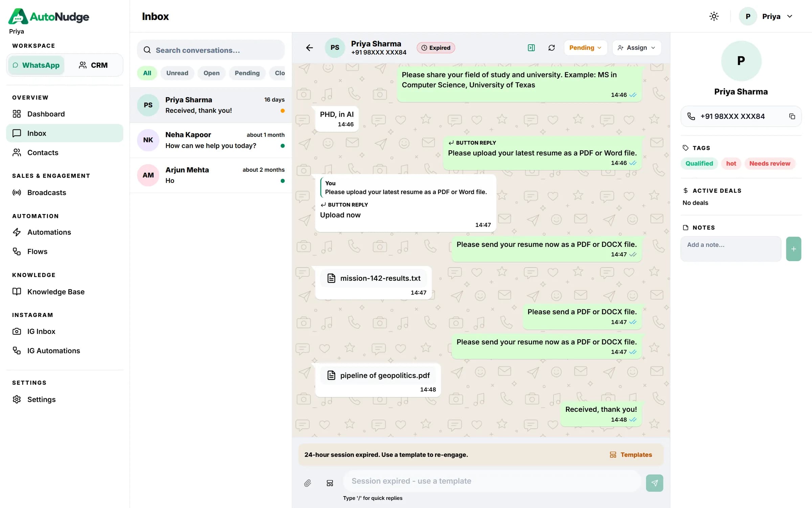
Task: Refresh the conversation using reload icon
Action: [551, 48]
